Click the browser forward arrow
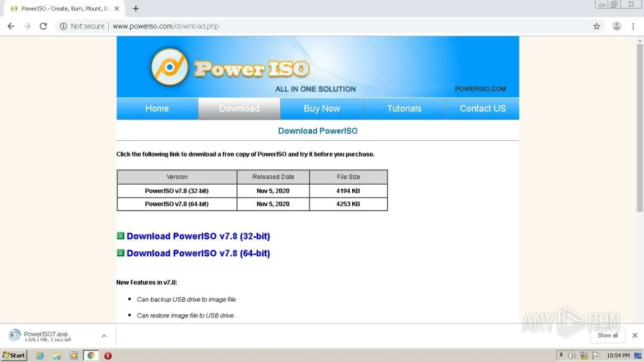The height and width of the screenshot is (362, 644). (x=27, y=26)
